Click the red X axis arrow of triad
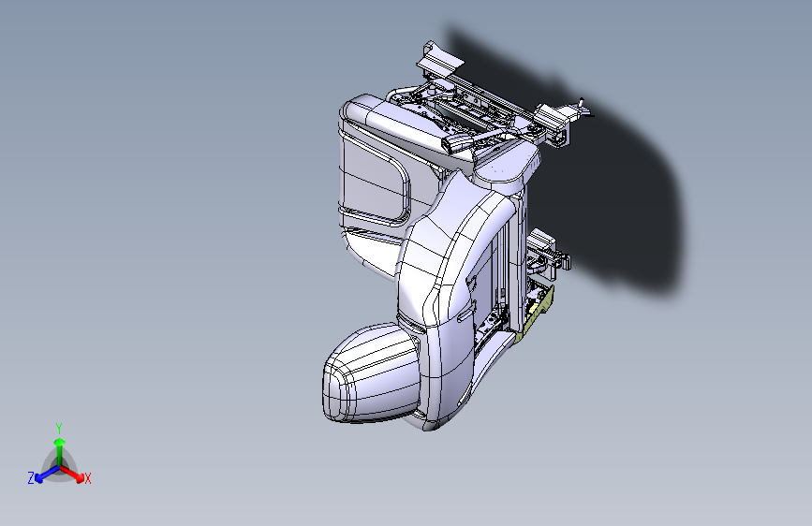812x526 pixels. pos(72,474)
